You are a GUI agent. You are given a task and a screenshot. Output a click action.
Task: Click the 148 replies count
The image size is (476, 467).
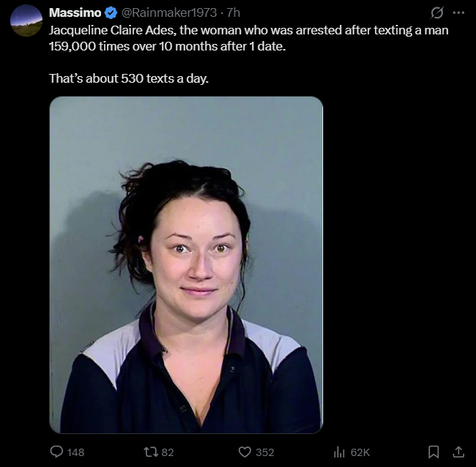(x=75, y=452)
